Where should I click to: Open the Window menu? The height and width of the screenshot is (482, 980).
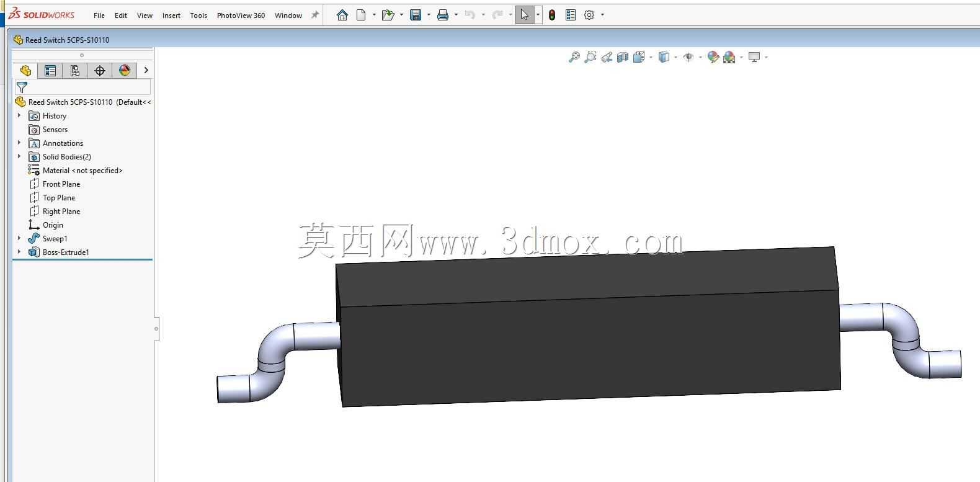(288, 16)
